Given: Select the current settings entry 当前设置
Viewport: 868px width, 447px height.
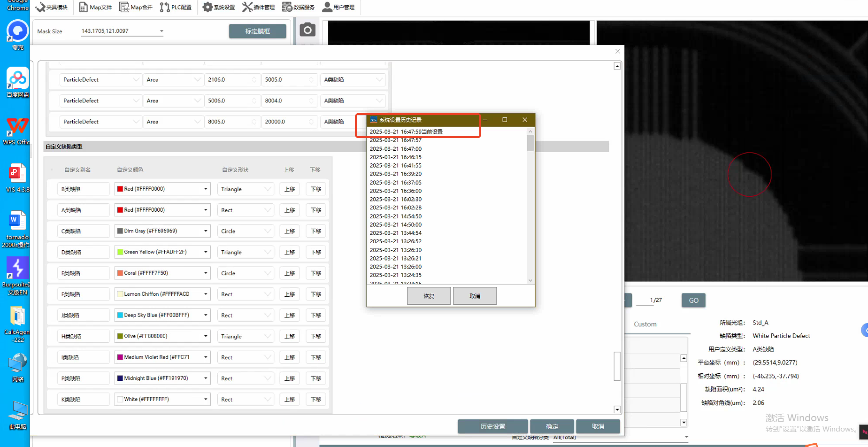Looking at the screenshot, I should (406, 131).
